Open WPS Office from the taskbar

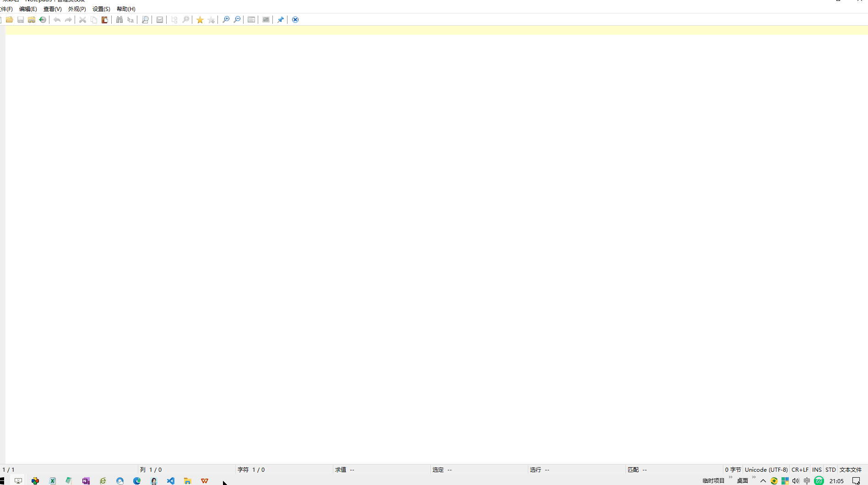click(x=205, y=481)
